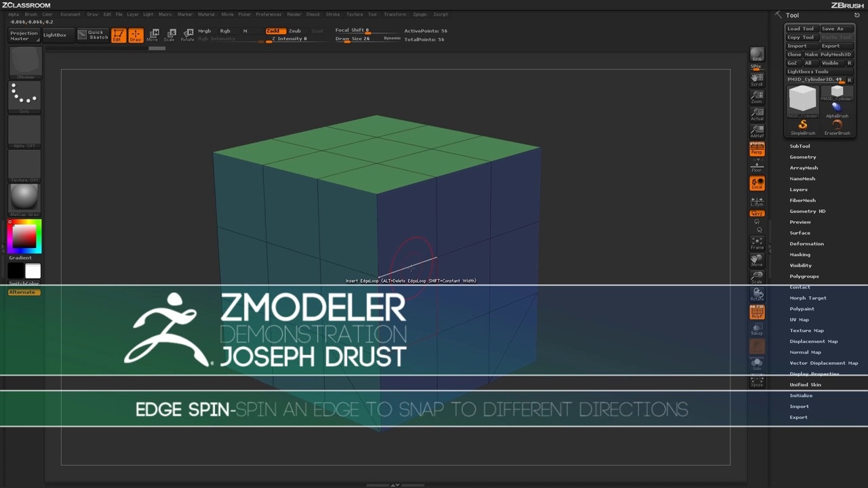The image size is (868, 488).
Task: Open the ZModeler brush selector
Action: pyautogui.click(x=25, y=62)
